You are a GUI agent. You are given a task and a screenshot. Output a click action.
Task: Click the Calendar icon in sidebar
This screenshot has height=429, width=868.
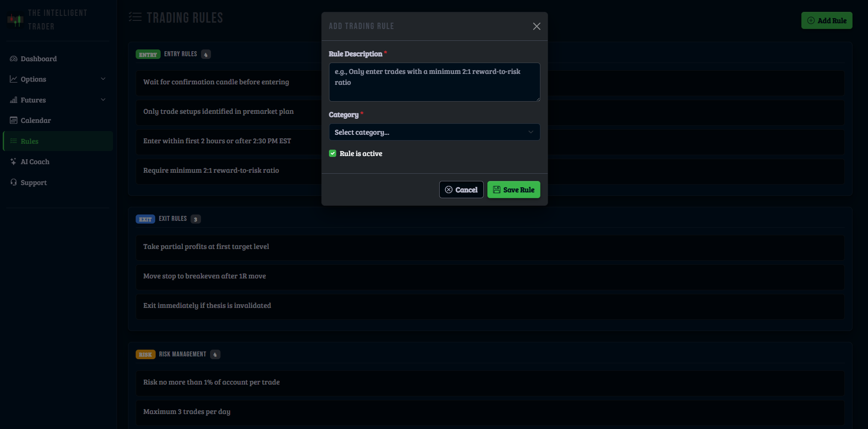click(14, 120)
